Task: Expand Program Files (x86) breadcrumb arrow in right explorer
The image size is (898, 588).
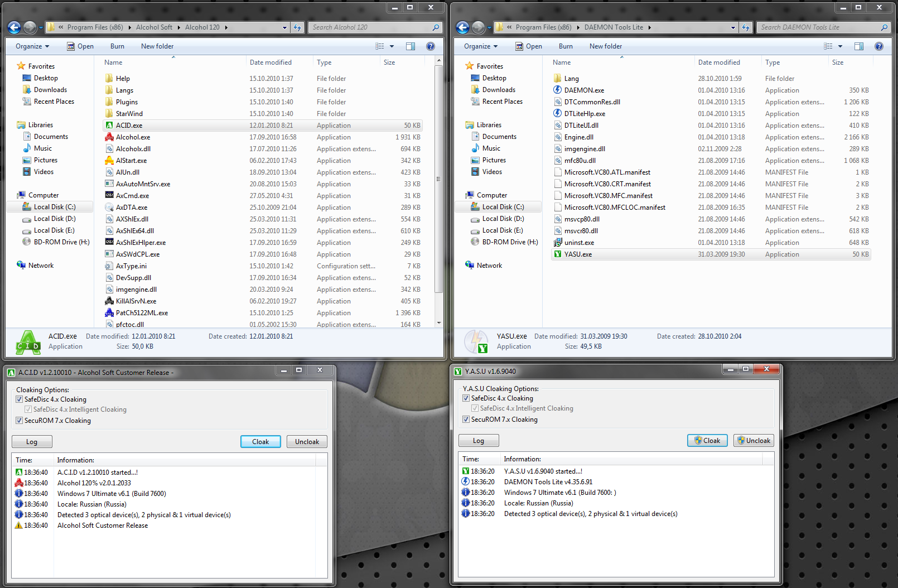Action: click(578, 27)
